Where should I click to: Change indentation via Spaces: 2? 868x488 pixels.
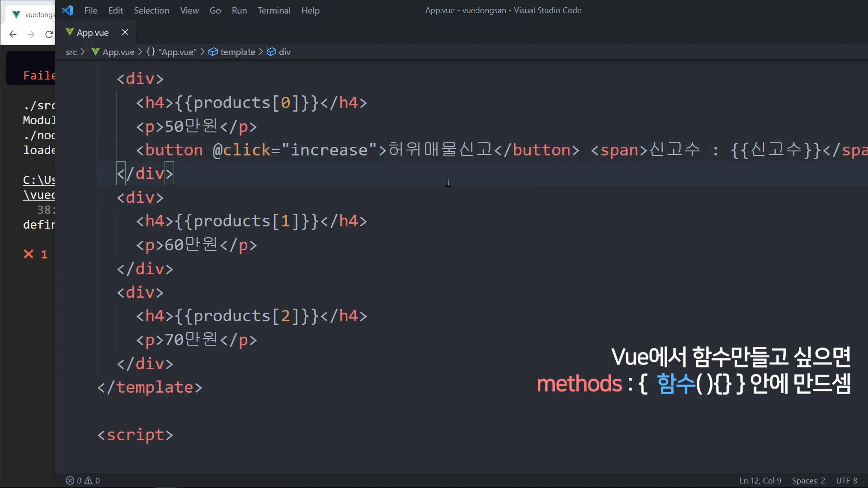tap(808, 480)
